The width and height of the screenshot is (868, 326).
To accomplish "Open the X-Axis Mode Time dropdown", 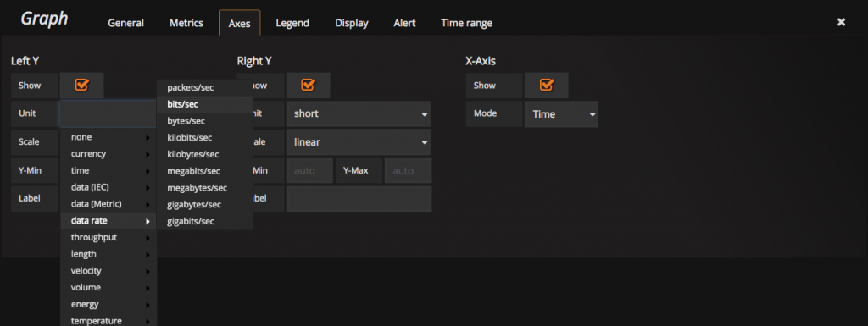I will tap(561, 113).
